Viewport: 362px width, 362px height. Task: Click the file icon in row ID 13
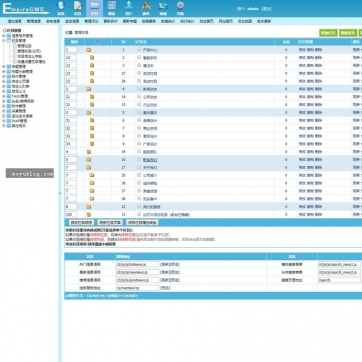(89, 215)
